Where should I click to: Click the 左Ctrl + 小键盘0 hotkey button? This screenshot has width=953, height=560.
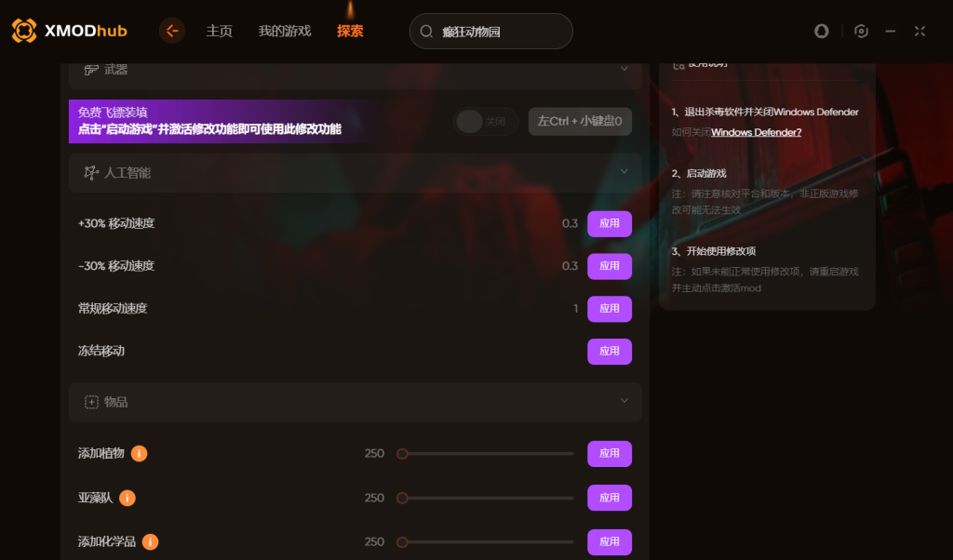point(580,122)
